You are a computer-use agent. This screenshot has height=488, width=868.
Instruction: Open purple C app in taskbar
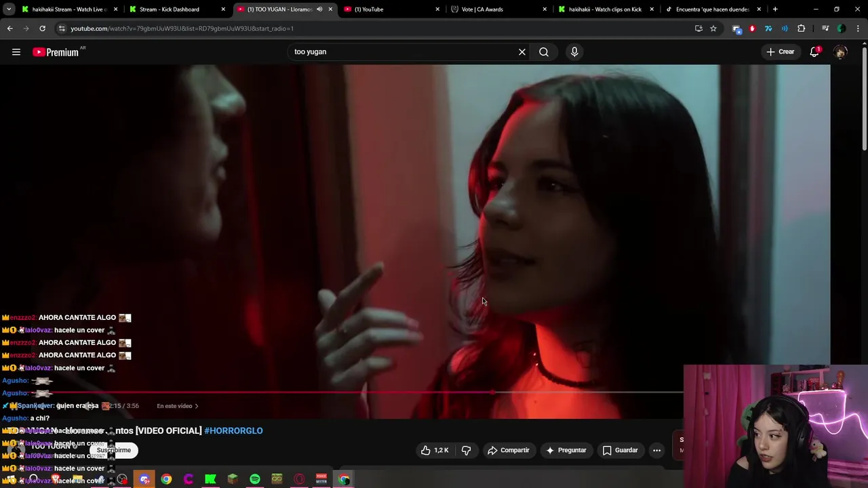coord(189,479)
